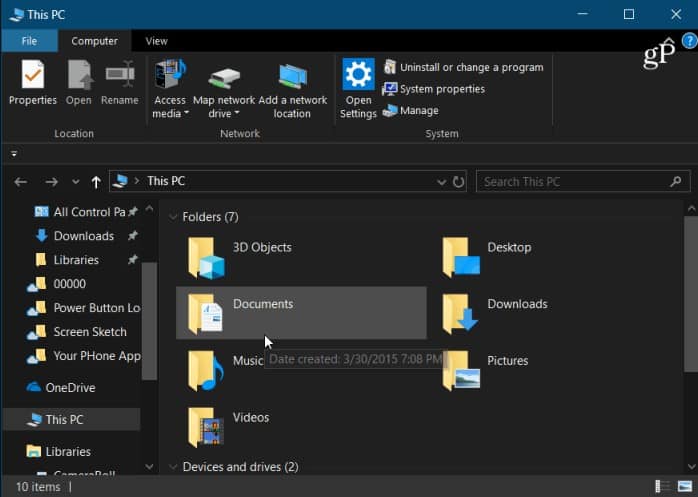Open Libraries below This PC in sidebar
This screenshot has width=698, height=497.
tap(59, 452)
